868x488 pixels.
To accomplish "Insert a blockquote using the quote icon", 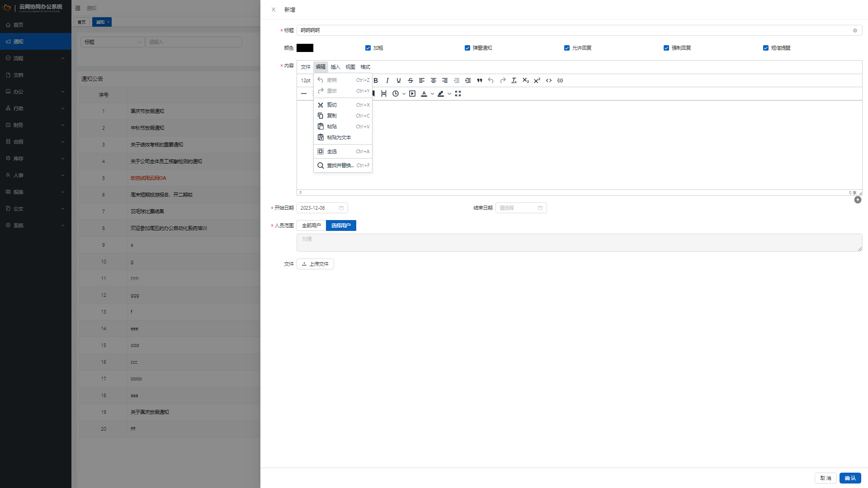I will [x=480, y=80].
